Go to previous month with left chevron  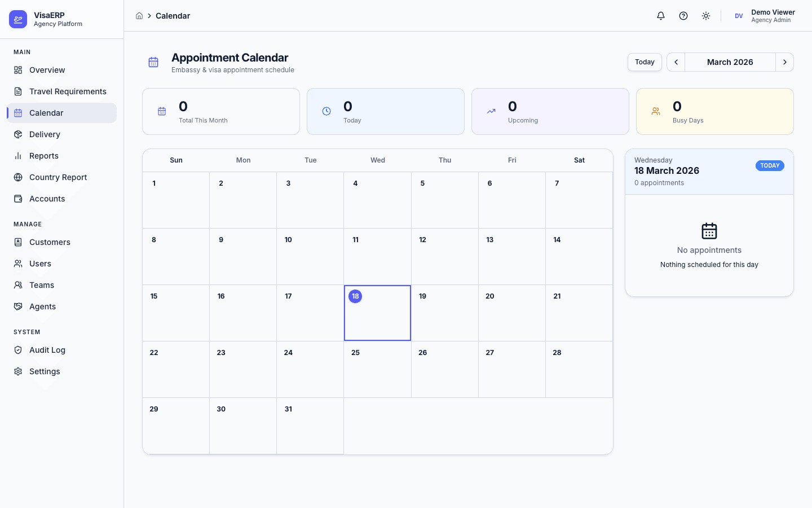click(x=675, y=62)
